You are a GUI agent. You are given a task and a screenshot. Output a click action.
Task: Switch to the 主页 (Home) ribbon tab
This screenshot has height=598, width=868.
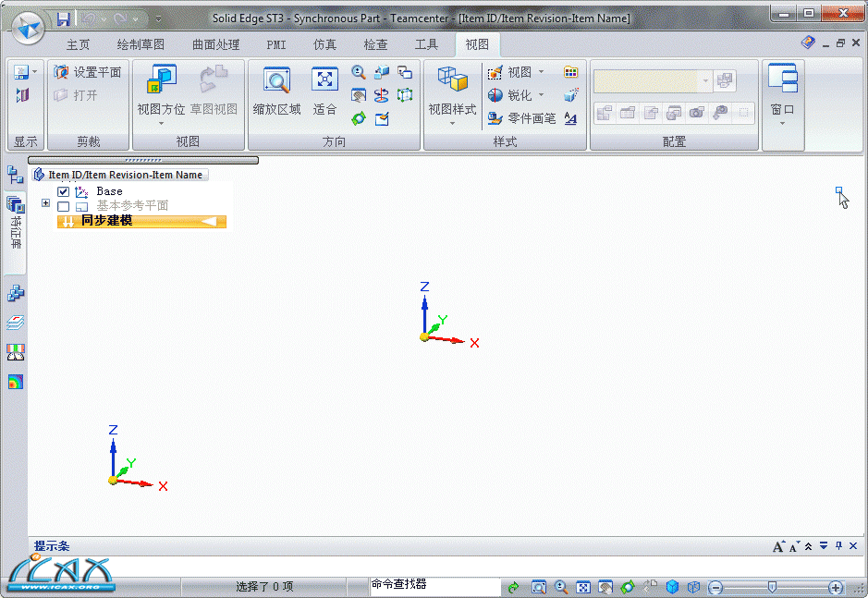pos(79,44)
